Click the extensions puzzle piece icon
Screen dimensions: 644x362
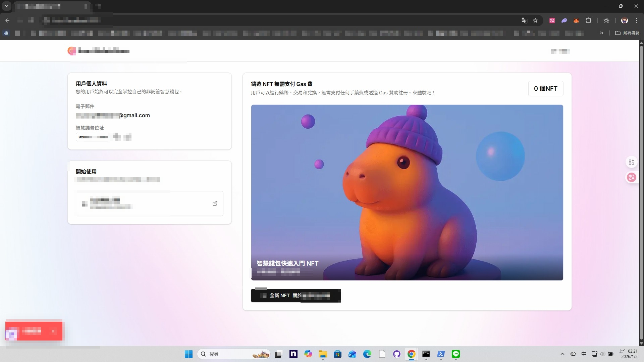point(589,20)
